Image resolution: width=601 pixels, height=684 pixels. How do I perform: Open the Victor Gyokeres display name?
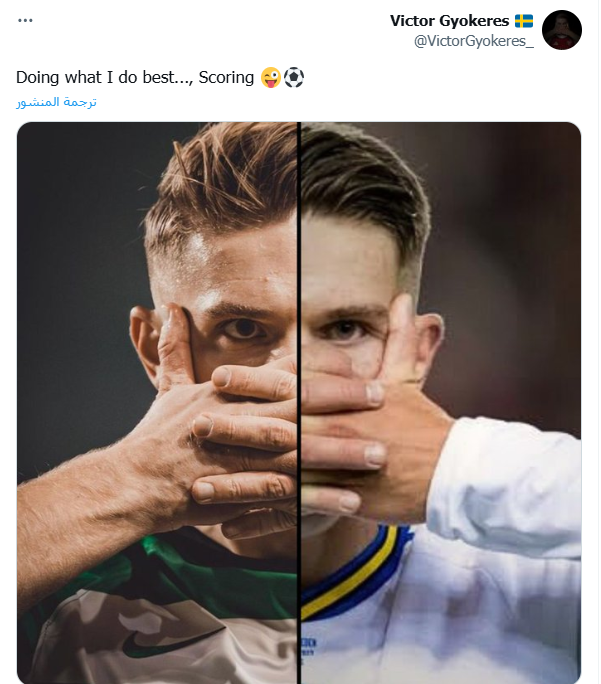[450, 21]
